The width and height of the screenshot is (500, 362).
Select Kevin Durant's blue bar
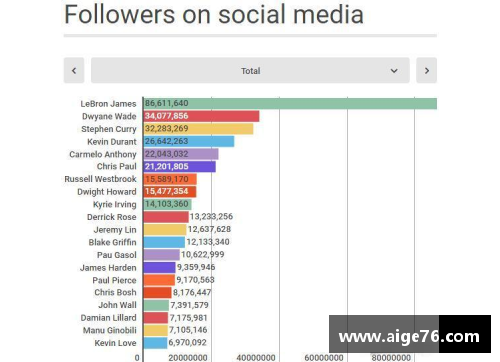pyautogui.click(x=189, y=141)
